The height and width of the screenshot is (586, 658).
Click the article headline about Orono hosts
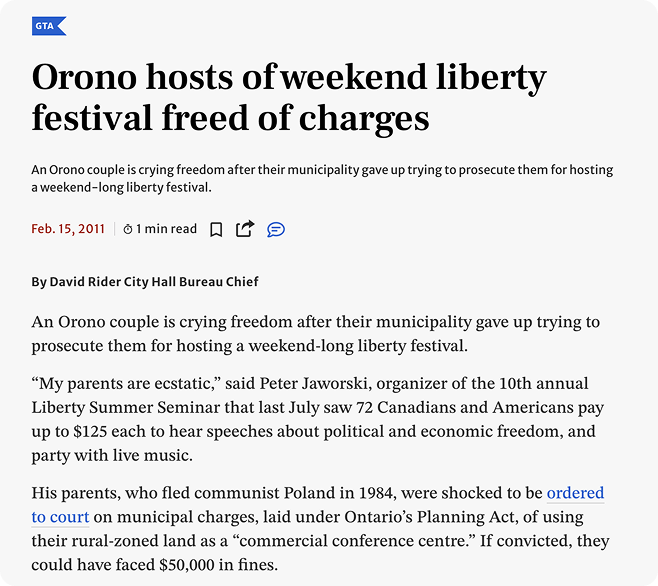point(290,97)
